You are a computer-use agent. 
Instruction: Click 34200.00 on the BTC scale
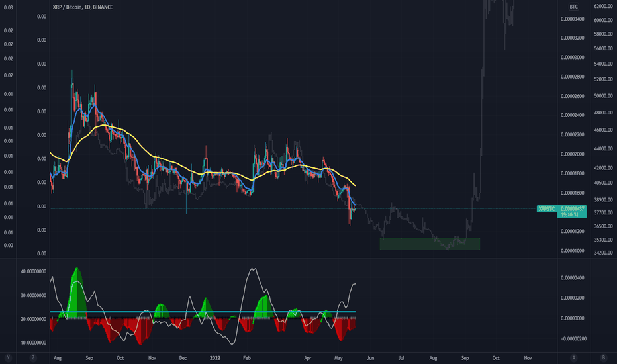pos(603,253)
